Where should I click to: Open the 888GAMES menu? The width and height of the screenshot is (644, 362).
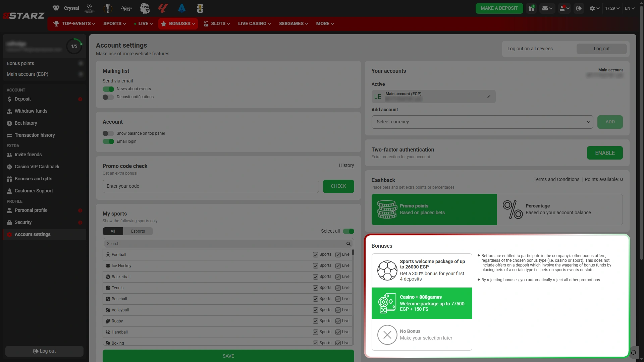click(293, 24)
